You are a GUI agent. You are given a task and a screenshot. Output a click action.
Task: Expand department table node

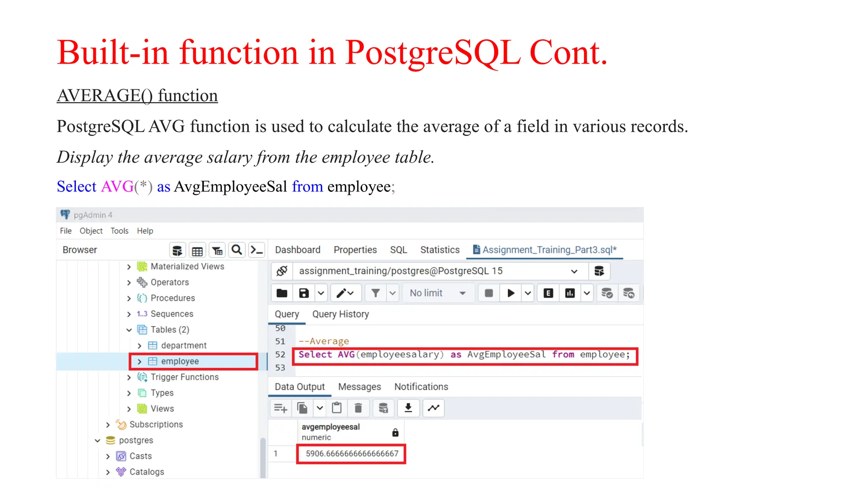[x=139, y=346]
